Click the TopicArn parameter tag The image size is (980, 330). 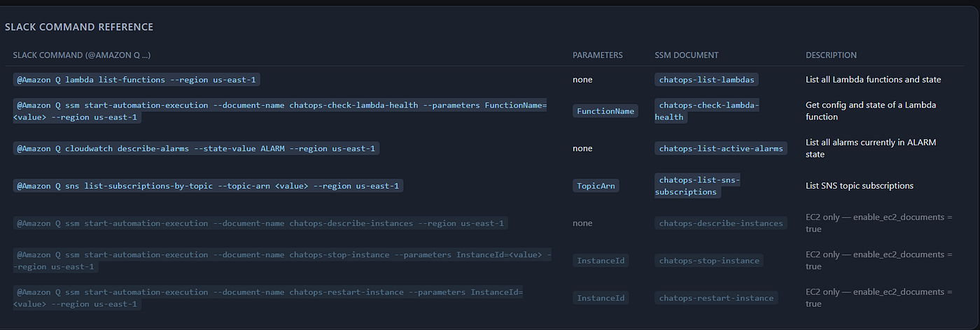point(596,186)
